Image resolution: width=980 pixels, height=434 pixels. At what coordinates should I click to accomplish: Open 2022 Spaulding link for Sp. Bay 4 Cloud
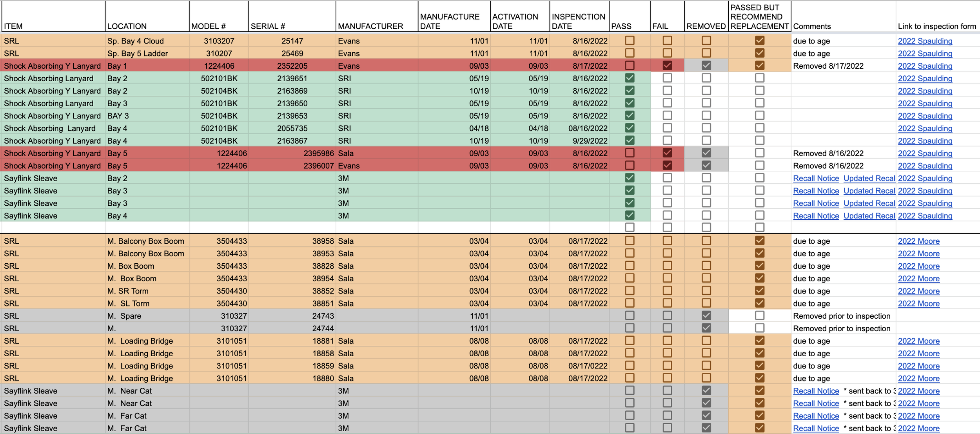[925, 41]
